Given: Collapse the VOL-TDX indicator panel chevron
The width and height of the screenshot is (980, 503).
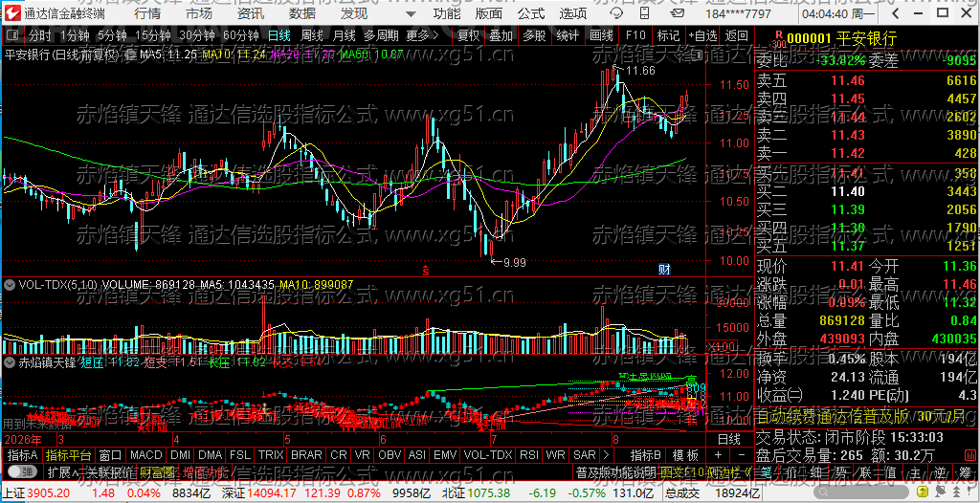Looking at the screenshot, I should coord(10,285).
